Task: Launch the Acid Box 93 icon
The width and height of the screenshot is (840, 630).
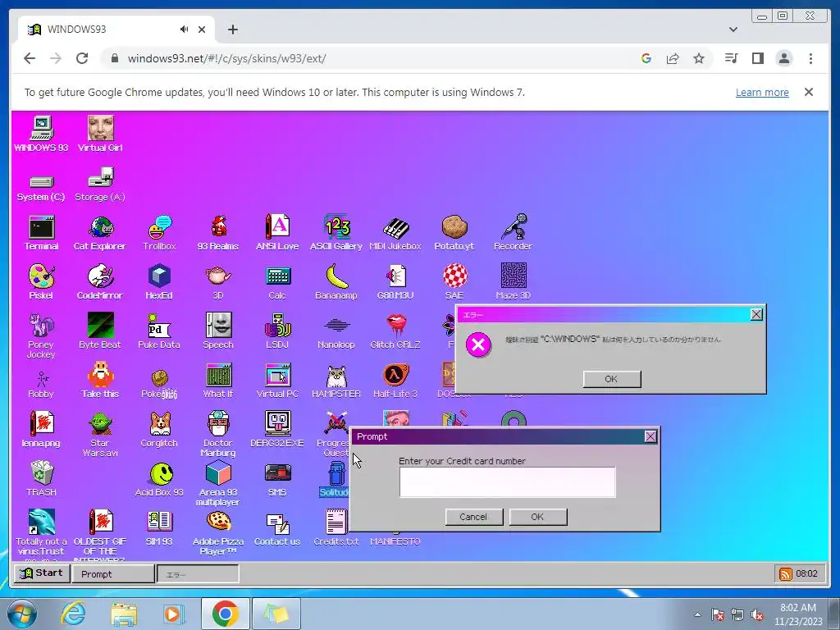Action: click(x=159, y=479)
